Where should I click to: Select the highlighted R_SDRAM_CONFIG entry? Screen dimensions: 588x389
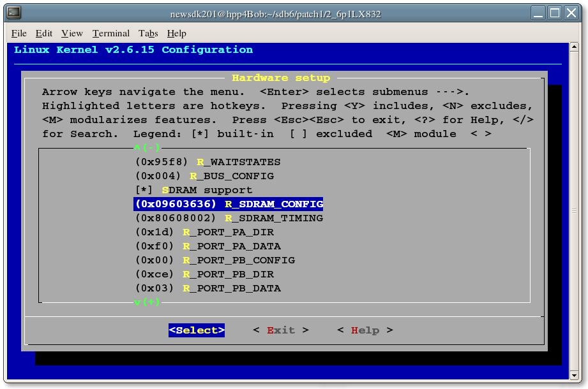click(x=229, y=204)
